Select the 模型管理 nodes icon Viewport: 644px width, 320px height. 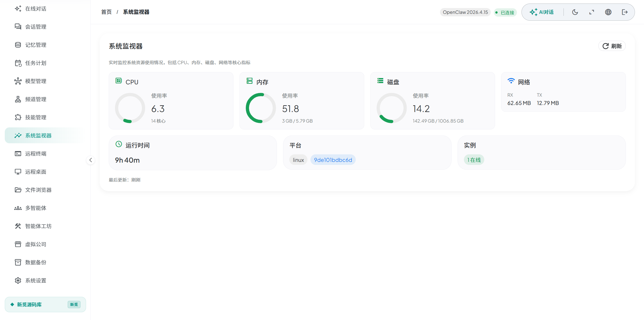18,81
